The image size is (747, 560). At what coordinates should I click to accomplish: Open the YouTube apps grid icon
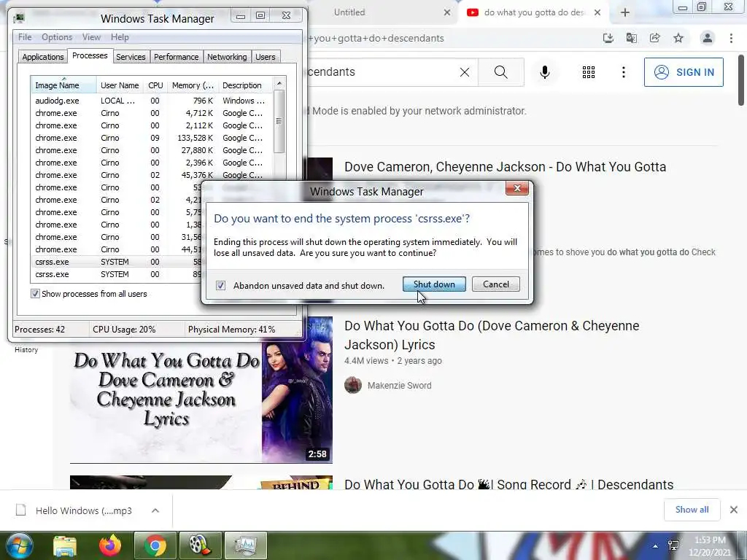pyautogui.click(x=589, y=72)
